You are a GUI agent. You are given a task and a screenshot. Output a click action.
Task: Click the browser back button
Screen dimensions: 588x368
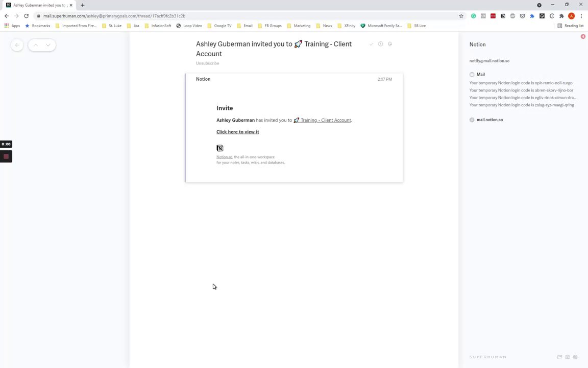[7, 16]
